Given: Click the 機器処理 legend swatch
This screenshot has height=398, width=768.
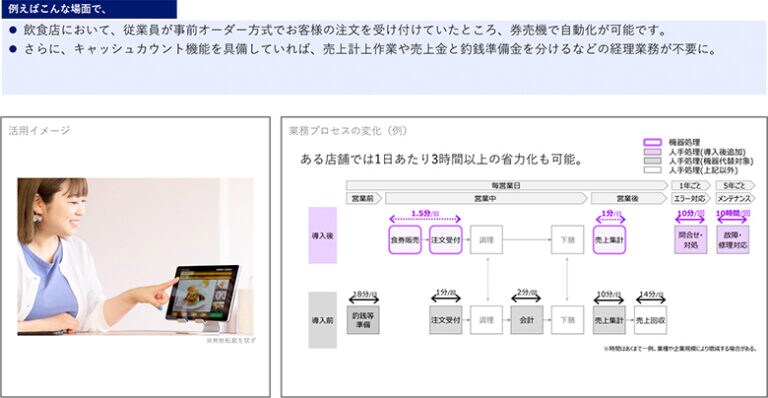Looking at the screenshot, I should coord(652,142).
